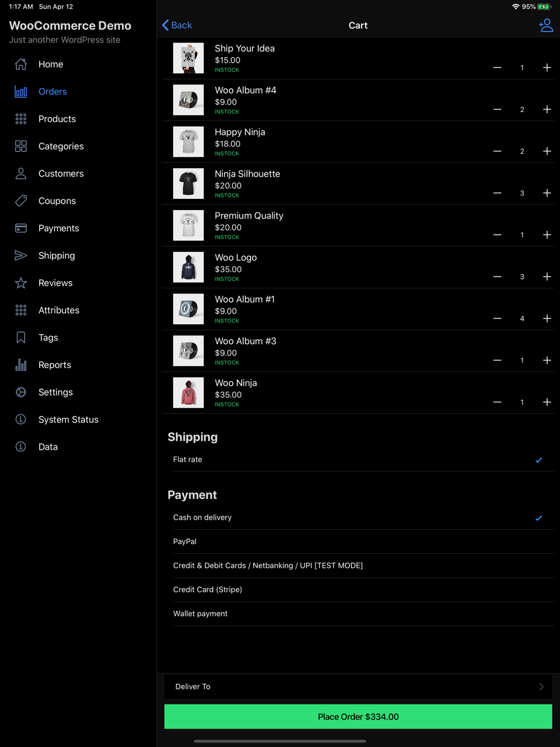Increase Premium Quality quantity
Screen dimensions: 560x747
547,235
